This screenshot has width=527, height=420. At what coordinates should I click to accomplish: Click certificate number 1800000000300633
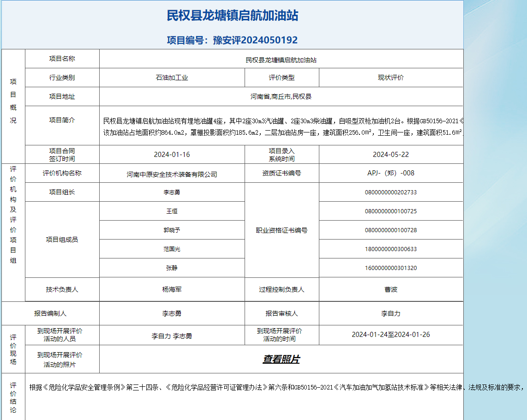click(390, 249)
